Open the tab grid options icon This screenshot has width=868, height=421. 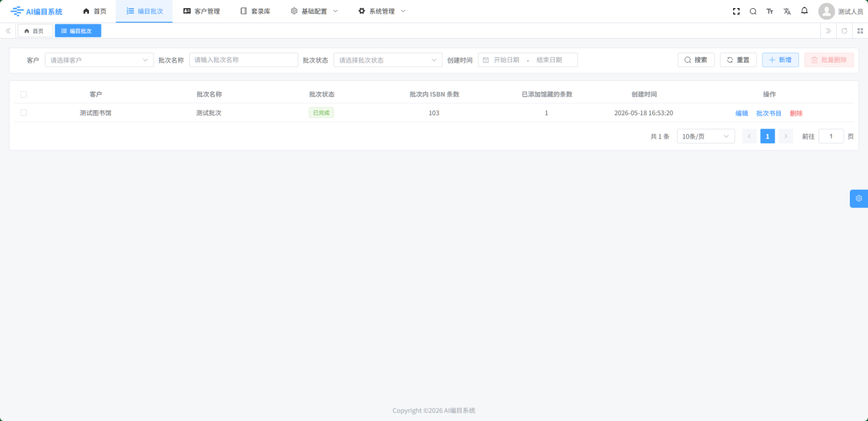(860, 31)
